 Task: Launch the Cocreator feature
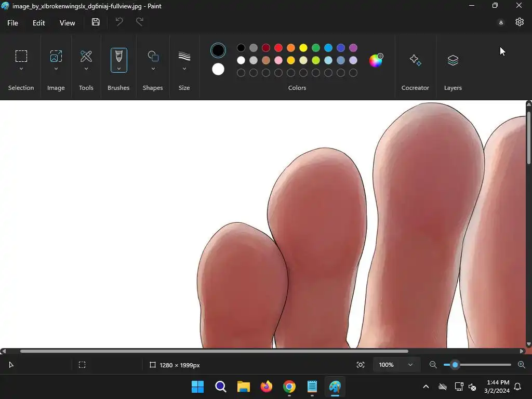pyautogui.click(x=415, y=60)
